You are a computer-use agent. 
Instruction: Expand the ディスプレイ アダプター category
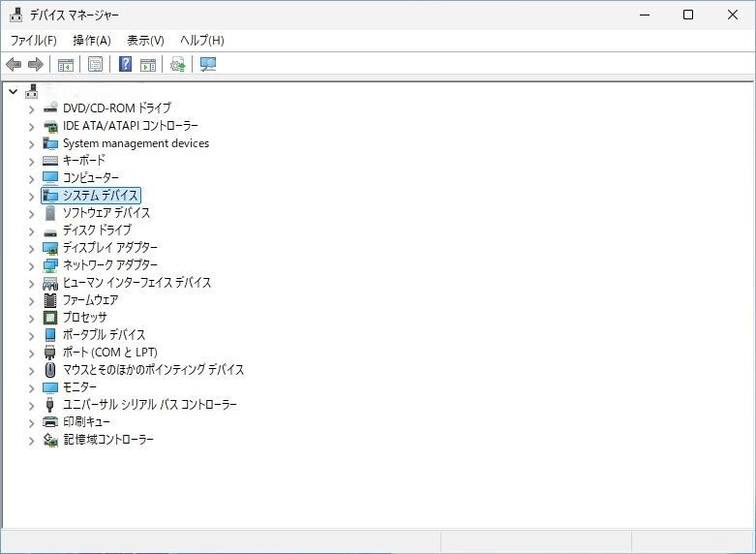coord(31,249)
